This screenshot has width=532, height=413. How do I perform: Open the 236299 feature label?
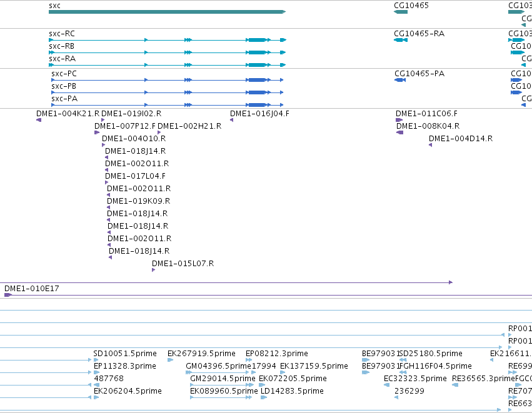click(x=409, y=391)
